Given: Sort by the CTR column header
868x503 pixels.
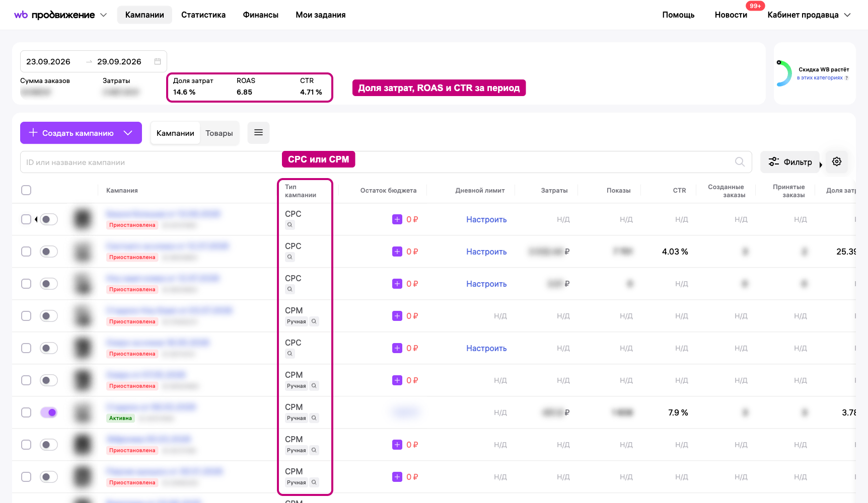Looking at the screenshot, I should (679, 190).
